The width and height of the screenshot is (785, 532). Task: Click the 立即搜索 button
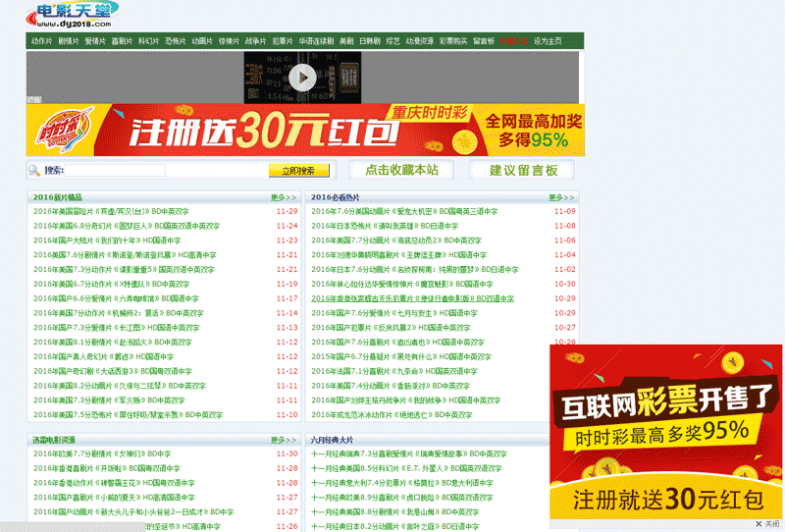pyautogui.click(x=299, y=171)
